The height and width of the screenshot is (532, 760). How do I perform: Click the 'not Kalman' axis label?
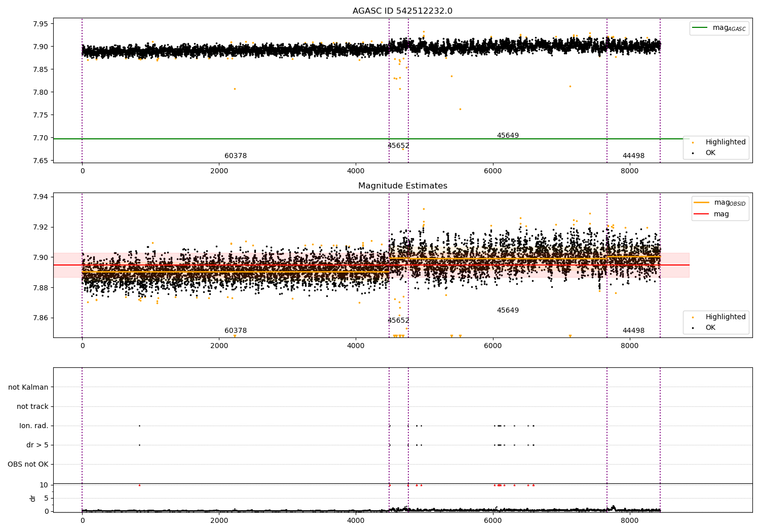coord(28,388)
